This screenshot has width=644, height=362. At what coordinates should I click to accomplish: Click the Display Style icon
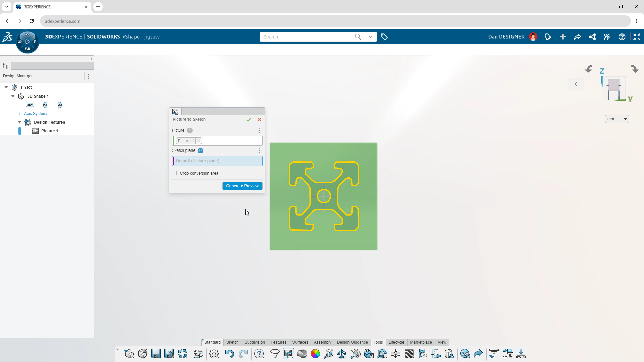(302, 354)
